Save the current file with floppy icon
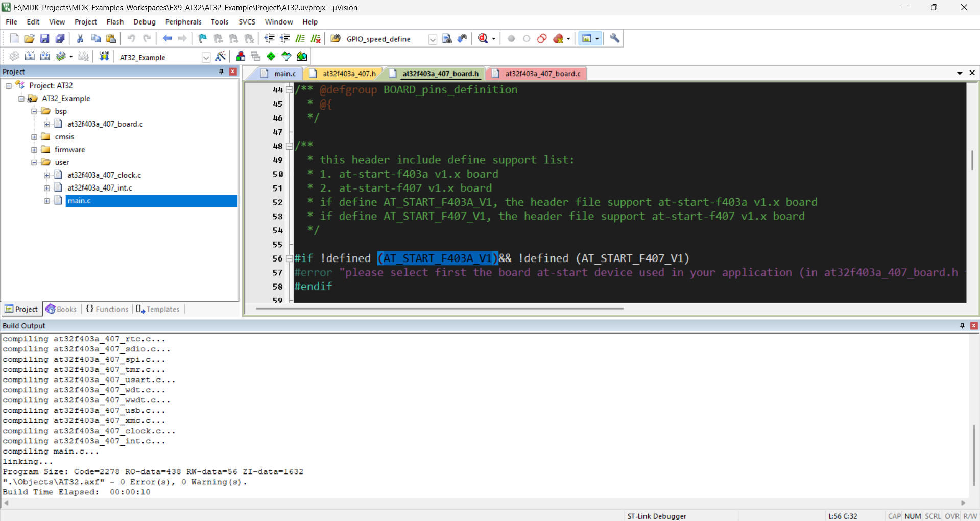The height and width of the screenshot is (521, 980). [44, 38]
